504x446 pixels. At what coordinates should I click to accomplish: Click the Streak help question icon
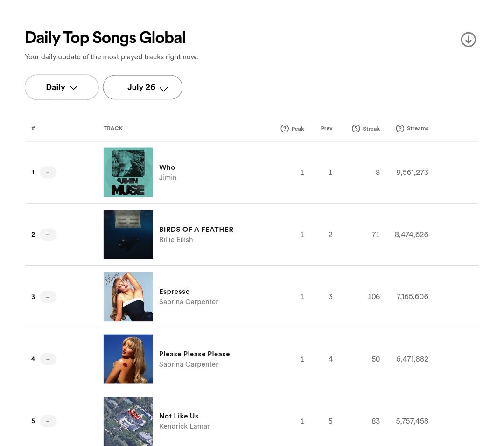[x=356, y=129]
